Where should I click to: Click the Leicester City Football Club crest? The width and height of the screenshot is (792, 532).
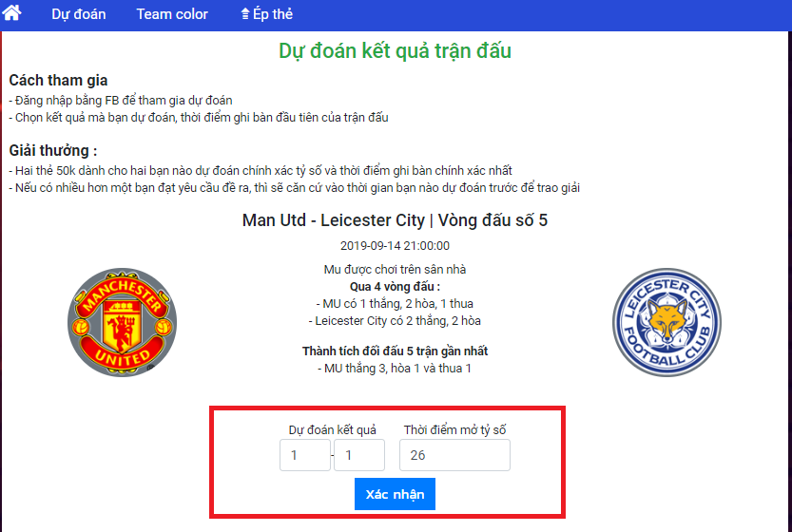pyautogui.click(x=666, y=322)
